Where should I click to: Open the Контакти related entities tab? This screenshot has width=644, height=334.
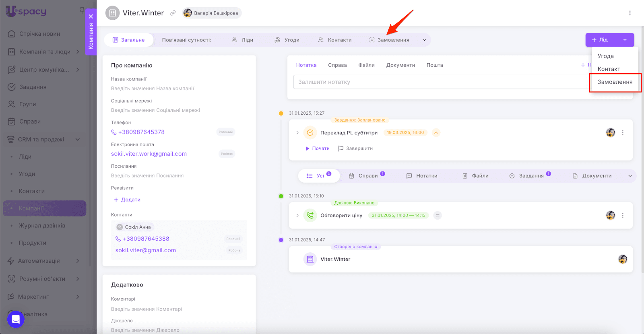click(335, 40)
